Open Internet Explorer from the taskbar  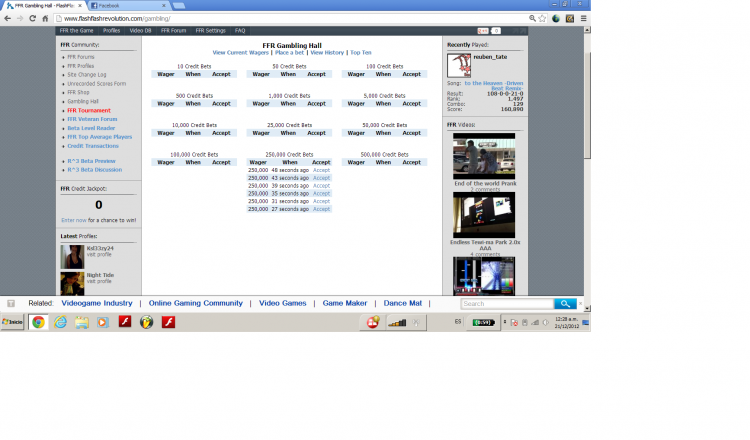tap(60, 322)
